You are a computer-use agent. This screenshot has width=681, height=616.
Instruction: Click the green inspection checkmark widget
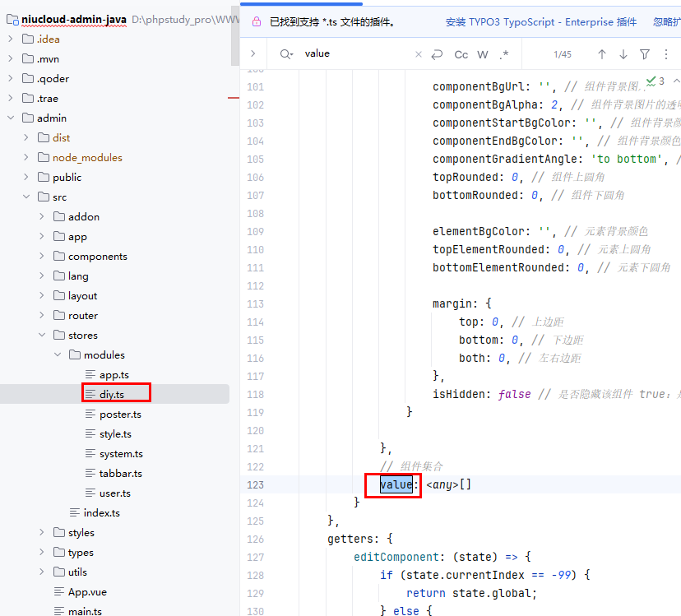[x=656, y=81]
